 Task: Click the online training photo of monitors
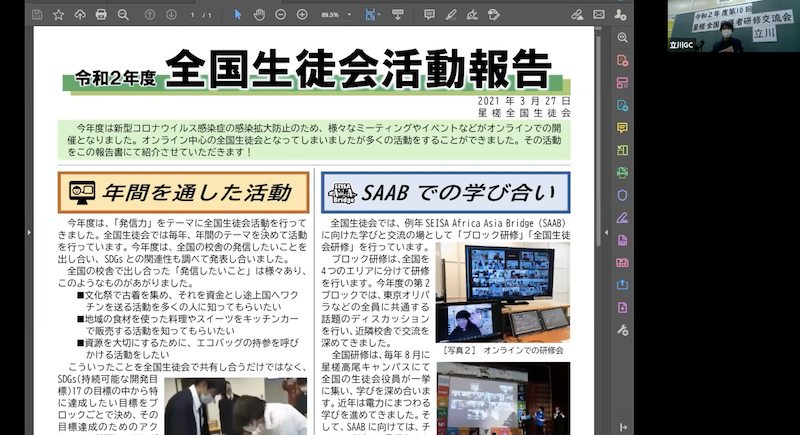pyautogui.click(x=503, y=292)
